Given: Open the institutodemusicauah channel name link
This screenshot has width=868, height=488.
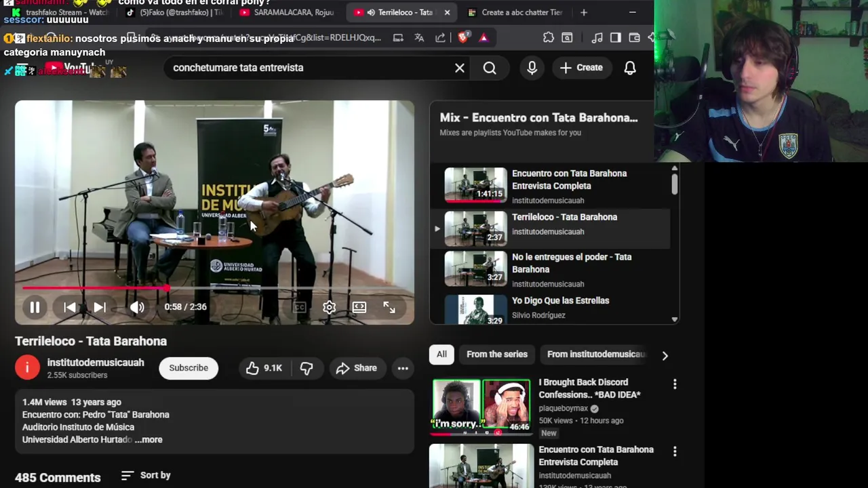Looking at the screenshot, I should (96, 363).
